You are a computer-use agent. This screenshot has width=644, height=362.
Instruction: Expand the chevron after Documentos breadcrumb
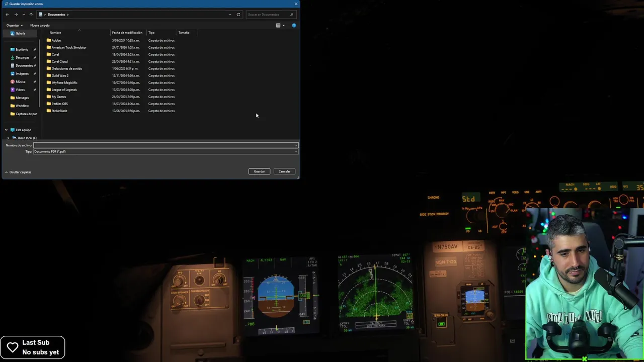pyautogui.click(x=68, y=15)
